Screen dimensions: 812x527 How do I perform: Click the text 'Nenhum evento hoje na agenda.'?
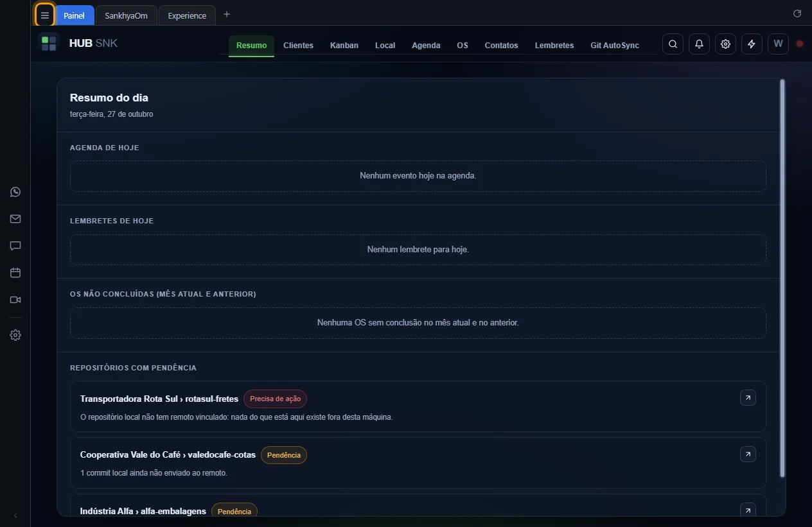click(x=418, y=175)
